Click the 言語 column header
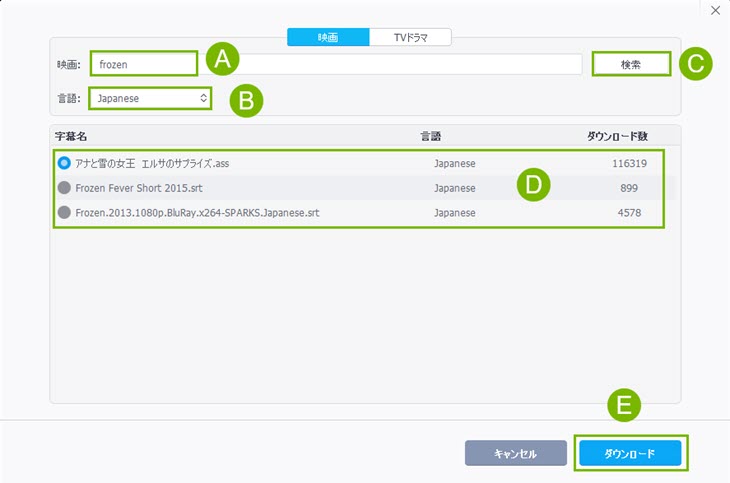730x483 pixels. [x=431, y=135]
